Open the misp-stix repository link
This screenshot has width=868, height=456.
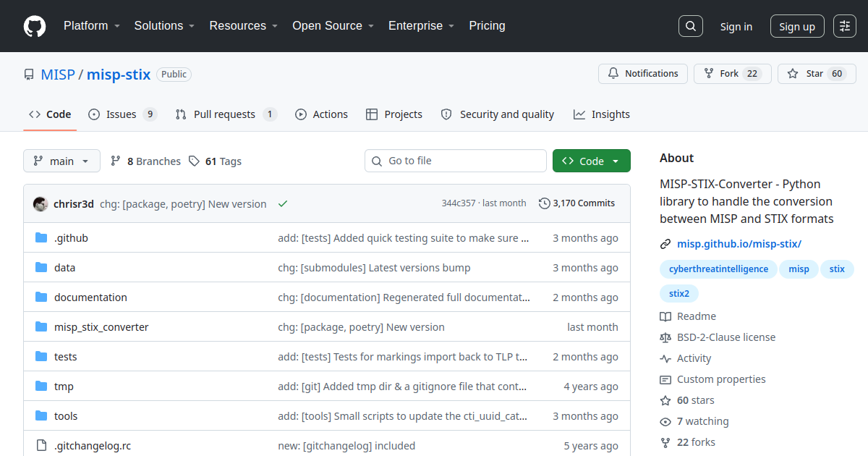click(119, 74)
